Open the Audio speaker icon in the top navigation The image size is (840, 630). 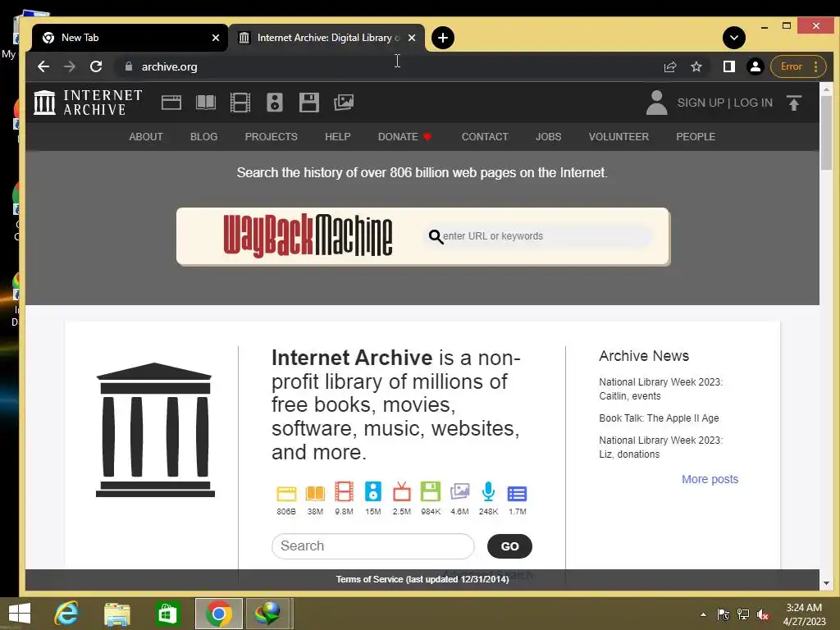click(274, 103)
